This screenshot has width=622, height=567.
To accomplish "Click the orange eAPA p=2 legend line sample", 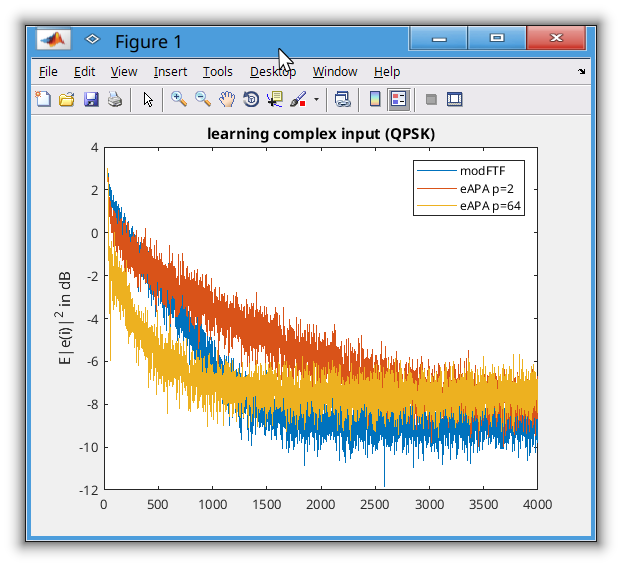I will coord(436,189).
